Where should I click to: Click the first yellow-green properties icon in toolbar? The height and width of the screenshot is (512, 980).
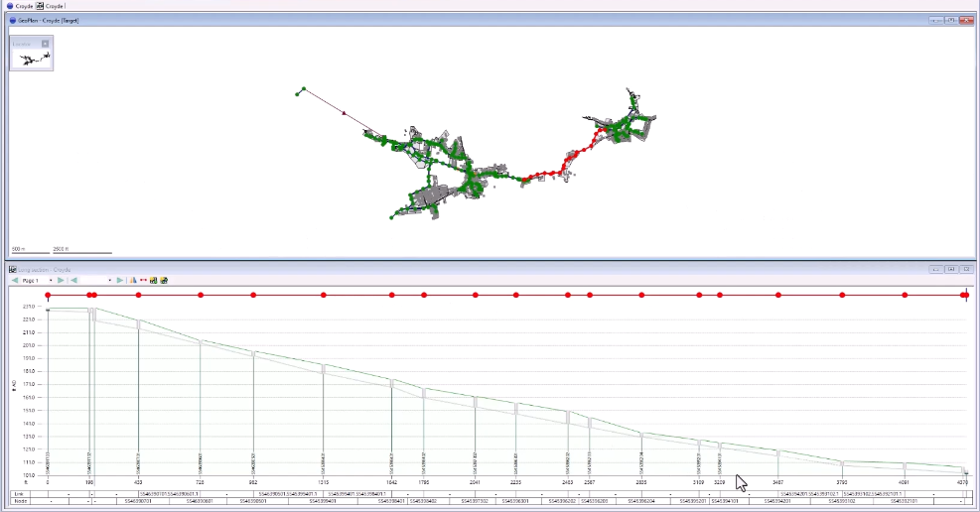(x=153, y=281)
